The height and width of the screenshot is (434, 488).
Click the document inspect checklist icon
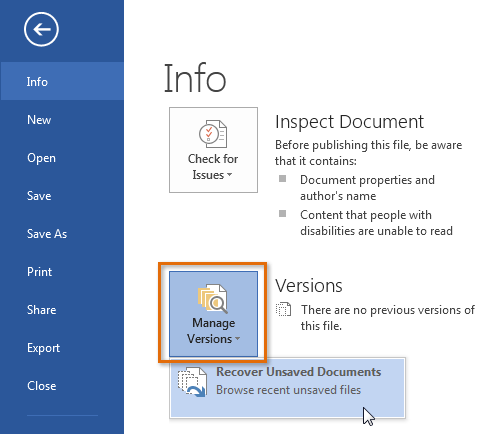coord(213,134)
